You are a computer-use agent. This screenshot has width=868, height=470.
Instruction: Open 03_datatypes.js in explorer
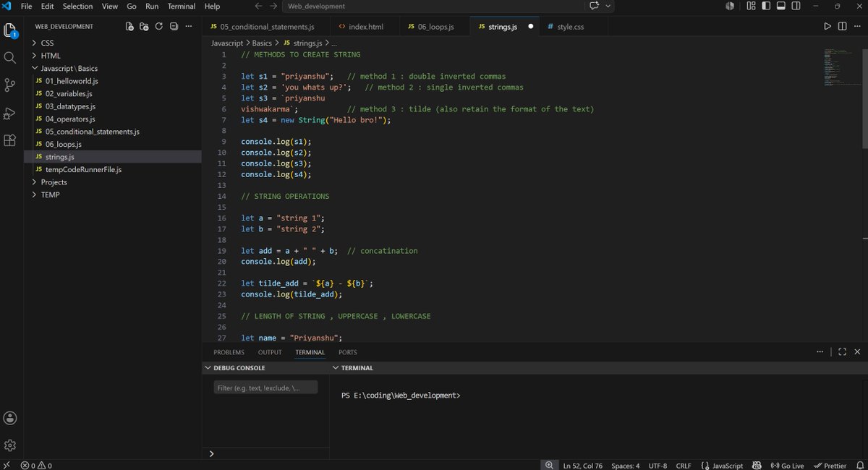70,106
